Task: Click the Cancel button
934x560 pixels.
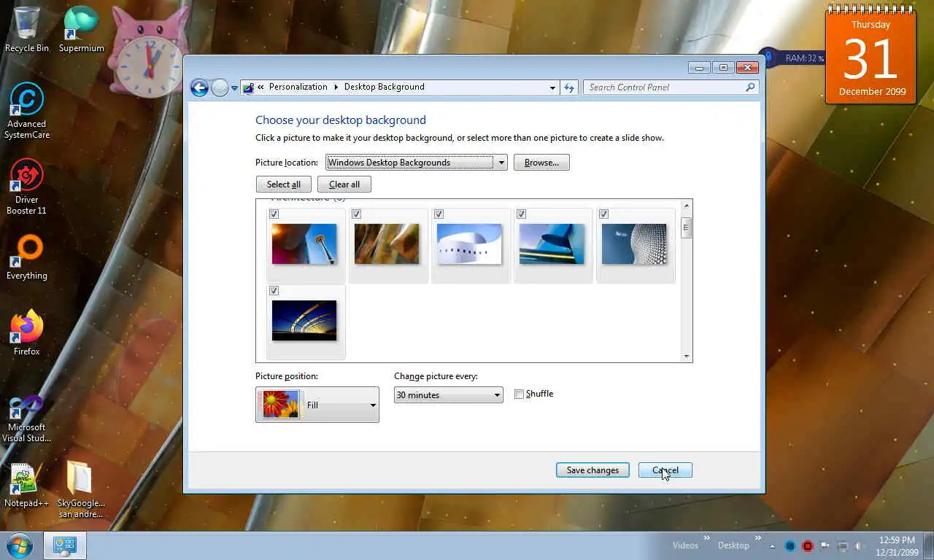Action: tap(665, 470)
